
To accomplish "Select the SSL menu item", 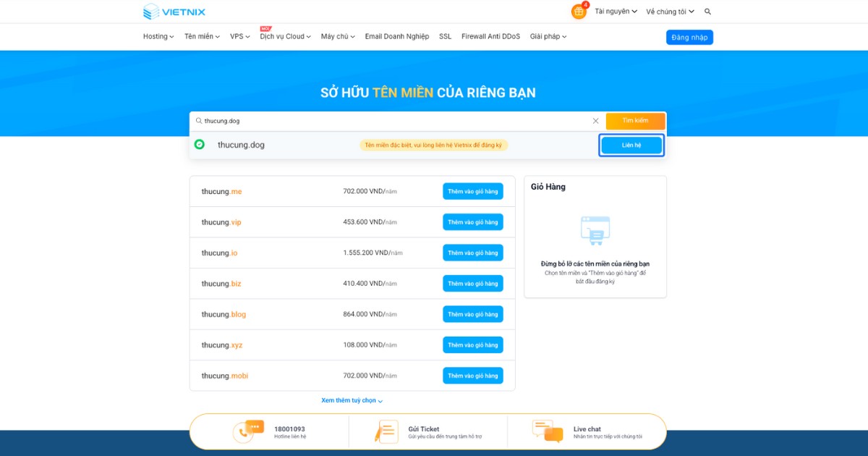I will tap(445, 36).
